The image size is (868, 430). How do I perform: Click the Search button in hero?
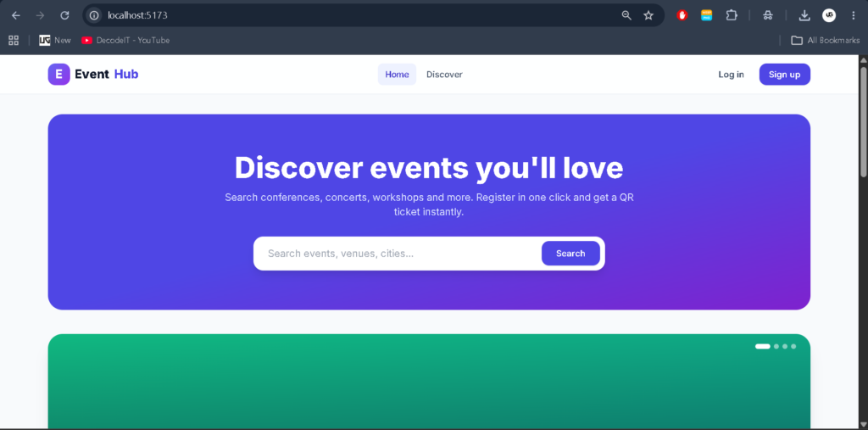pos(570,254)
